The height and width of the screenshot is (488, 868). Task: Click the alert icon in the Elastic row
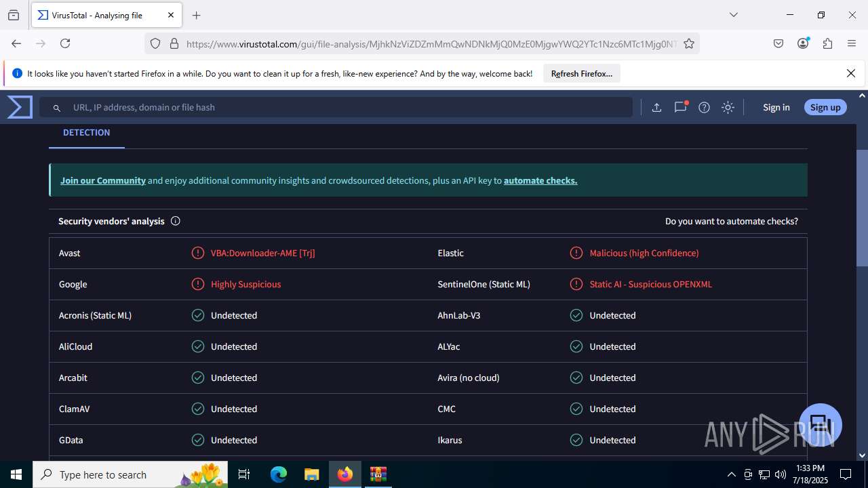[x=576, y=253]
